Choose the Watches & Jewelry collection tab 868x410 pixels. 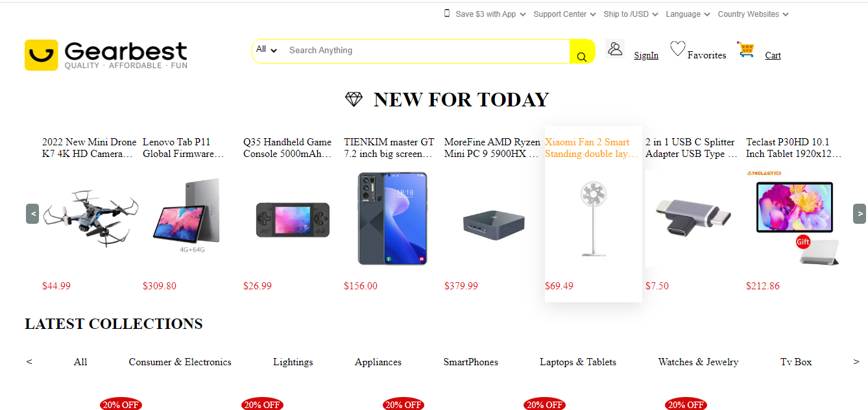point(698,362)
